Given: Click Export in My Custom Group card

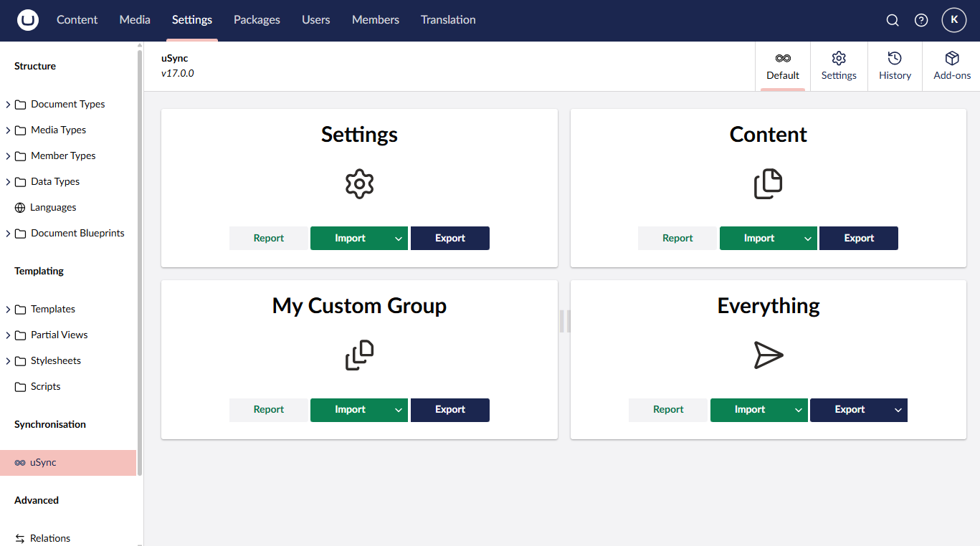Looking at the screenshot, I should click(x=450, y=410).
